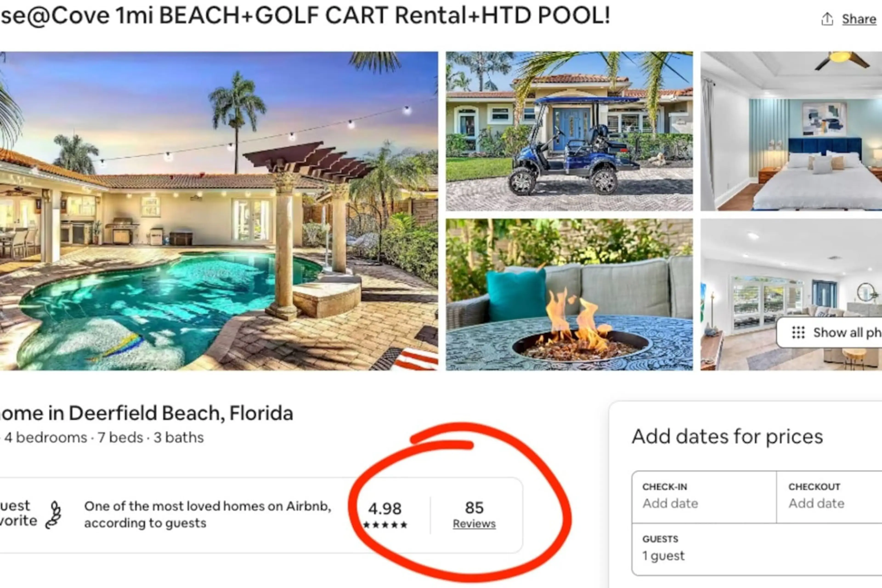
Task: Click the Share link text
Action: [859, 19]
